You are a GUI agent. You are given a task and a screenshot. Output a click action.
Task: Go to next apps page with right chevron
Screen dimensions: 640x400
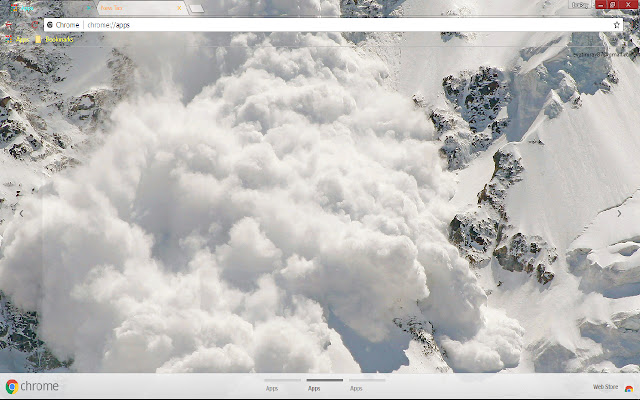[619, 213]
